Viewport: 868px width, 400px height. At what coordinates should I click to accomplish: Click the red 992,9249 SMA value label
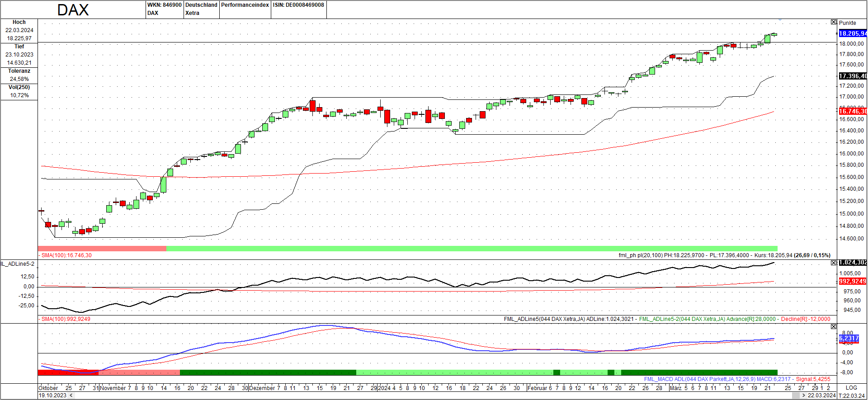(x=853, y=281)
